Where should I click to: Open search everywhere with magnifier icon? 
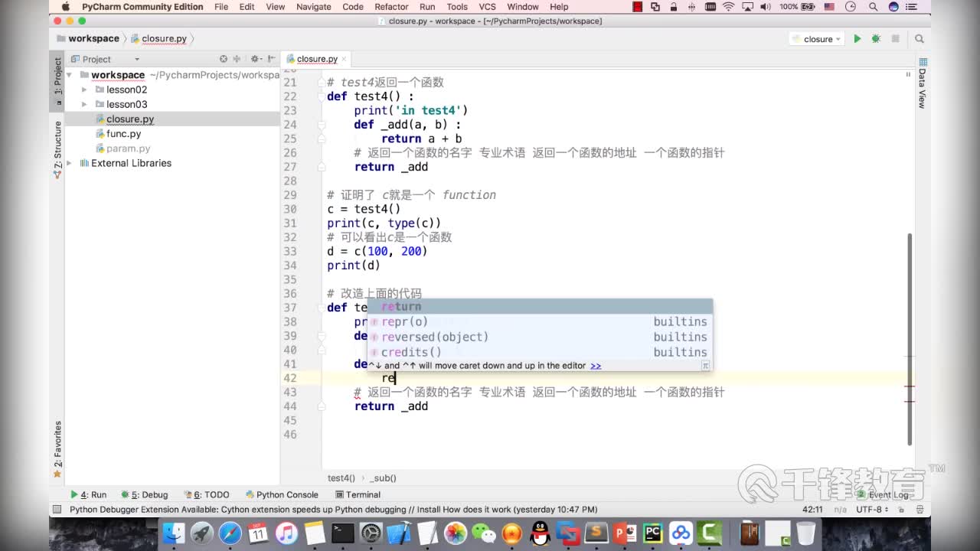[x=920, y=38]
